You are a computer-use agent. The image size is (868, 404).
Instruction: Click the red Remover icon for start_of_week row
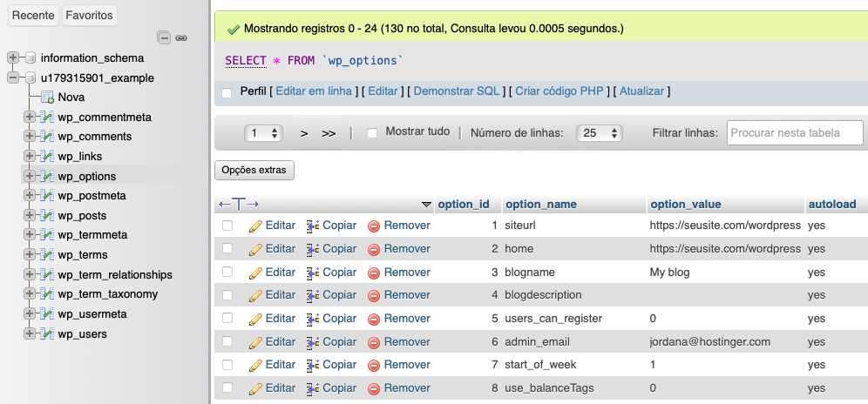click(x=374, y=366)
